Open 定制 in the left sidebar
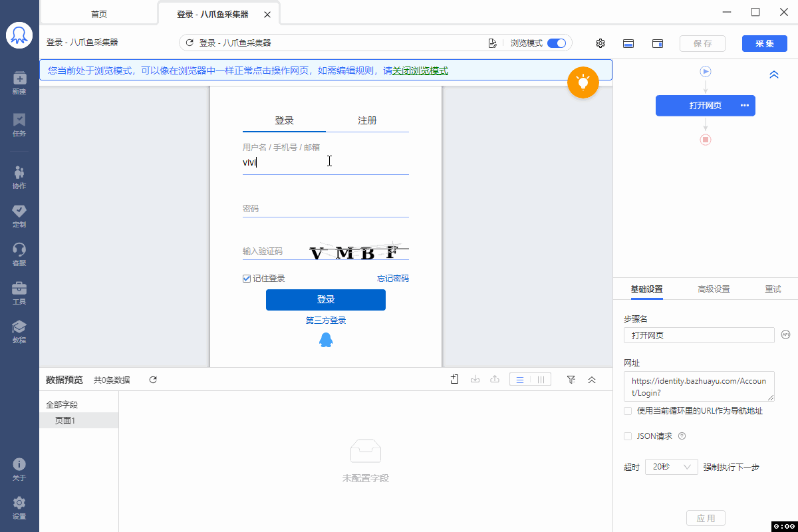The image size is (798, 532). pos(19,216)
